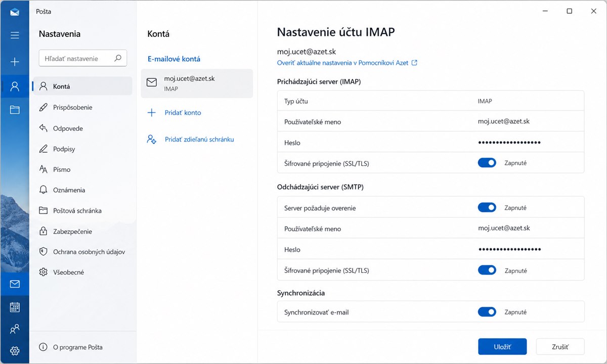Toggle IMAP Šifrované pripojenie (SSL/TLS) switch

tap(487, 163)
